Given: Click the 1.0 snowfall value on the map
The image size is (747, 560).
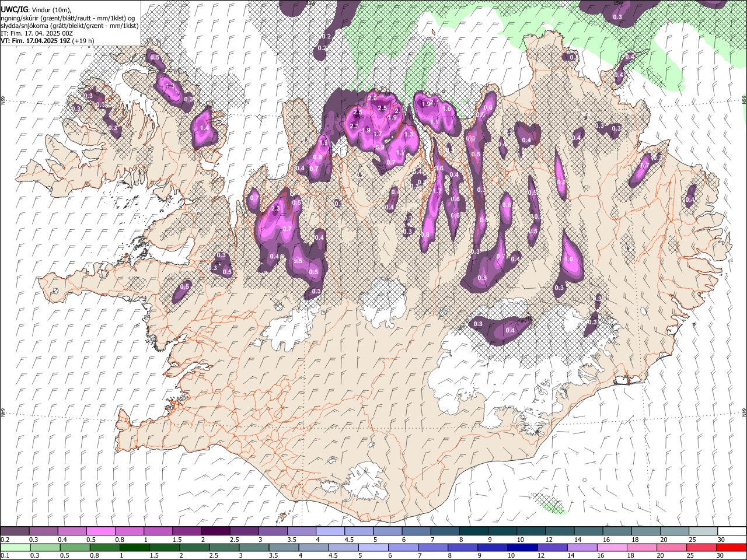Looking at the screenshot, I should click(569, 260).
